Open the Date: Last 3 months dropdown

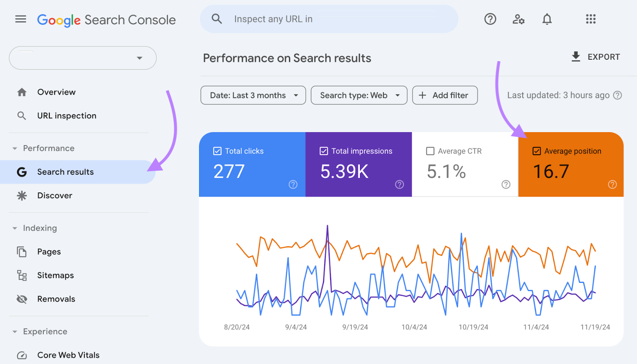pyautogui.click(x=252, y=95)
